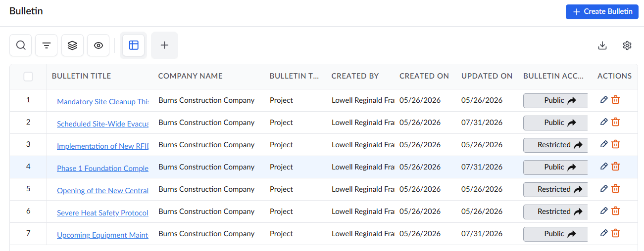The height and width of the screenshot is (251, 644).
Task: Click the stacked layers grouping icon
Action: [72, 45]
